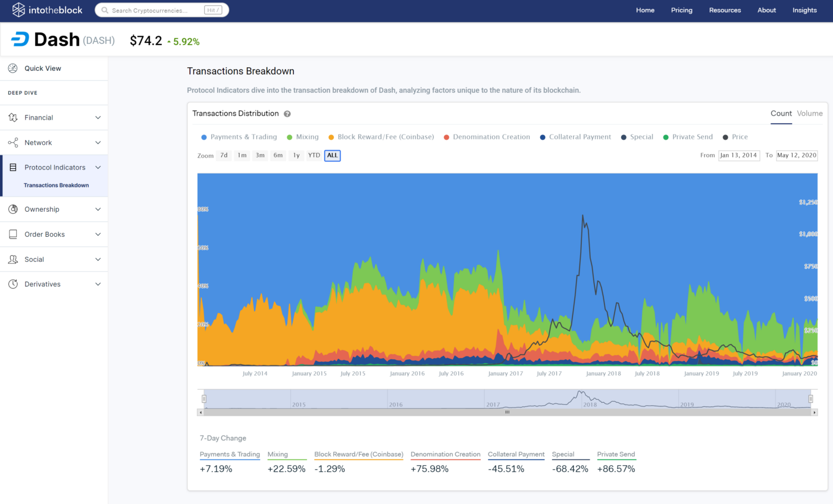Click the navigator scrollbar left arrow
The height and width of the screenshot is (504, 833).
click(x=200, y=412)
